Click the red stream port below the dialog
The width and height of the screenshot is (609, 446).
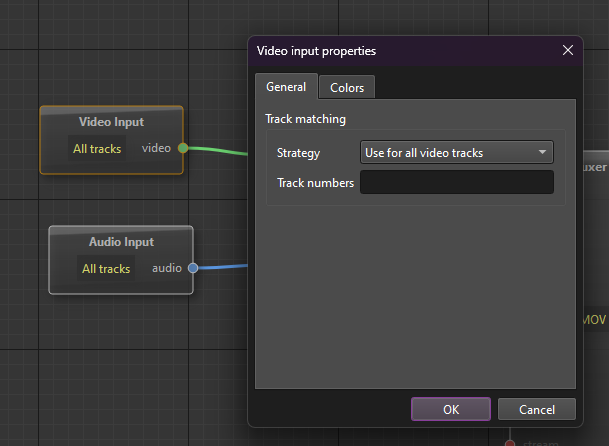click(509, 443)
